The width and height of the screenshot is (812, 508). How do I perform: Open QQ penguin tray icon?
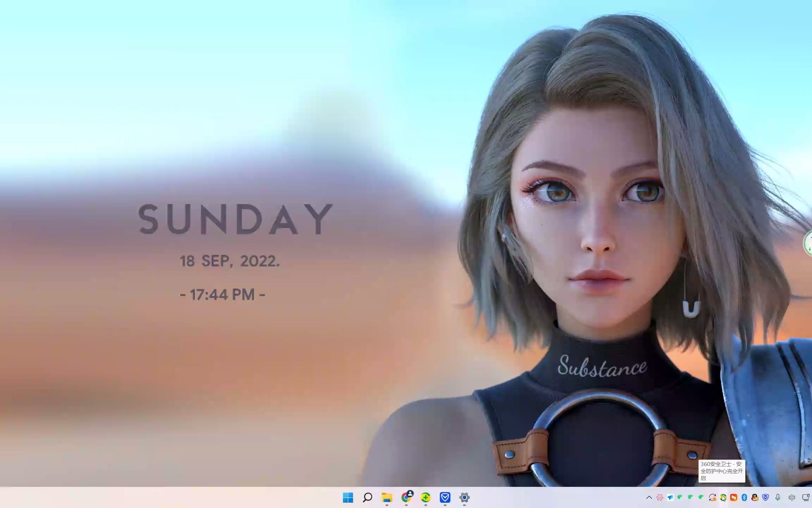pos(755,497)
